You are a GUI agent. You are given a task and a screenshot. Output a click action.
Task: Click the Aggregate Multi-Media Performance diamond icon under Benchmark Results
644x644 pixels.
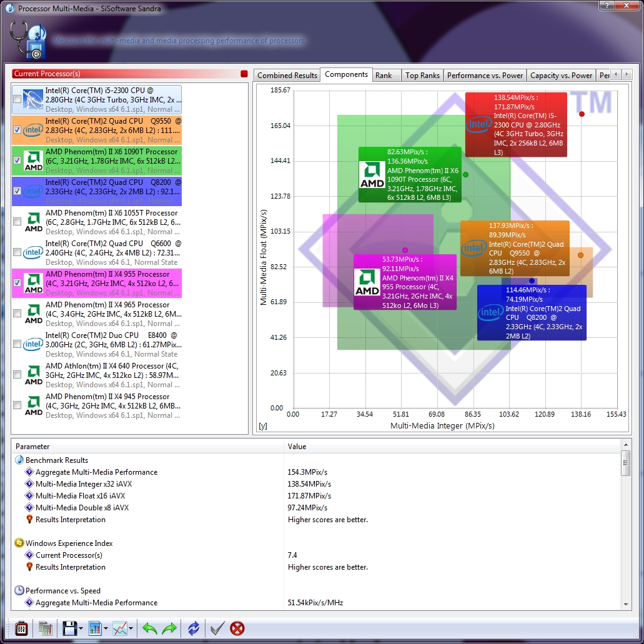(x=29, y=472)
